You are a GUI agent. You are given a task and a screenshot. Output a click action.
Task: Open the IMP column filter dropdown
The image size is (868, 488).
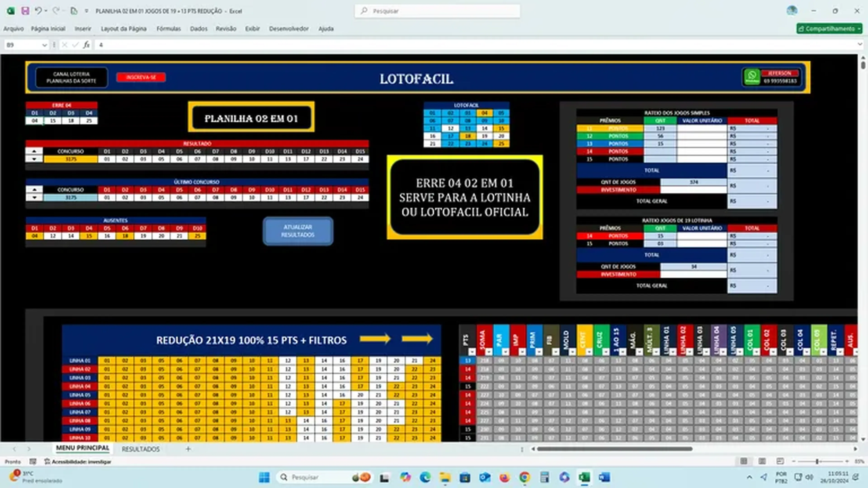pyautogui.click(x=522, y=352)
